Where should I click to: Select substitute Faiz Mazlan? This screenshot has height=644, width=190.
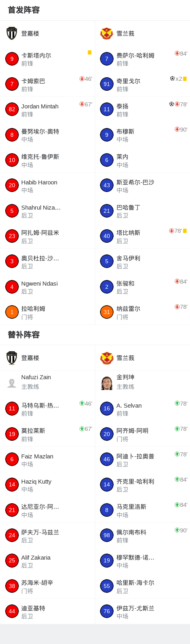click(x=37, y=456)
